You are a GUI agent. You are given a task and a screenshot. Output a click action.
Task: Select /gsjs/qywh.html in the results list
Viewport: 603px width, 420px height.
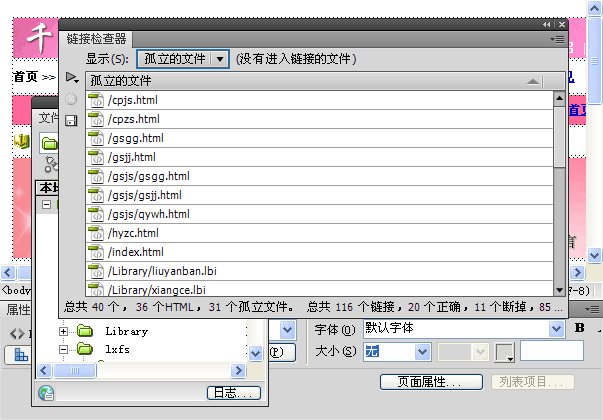148,214
